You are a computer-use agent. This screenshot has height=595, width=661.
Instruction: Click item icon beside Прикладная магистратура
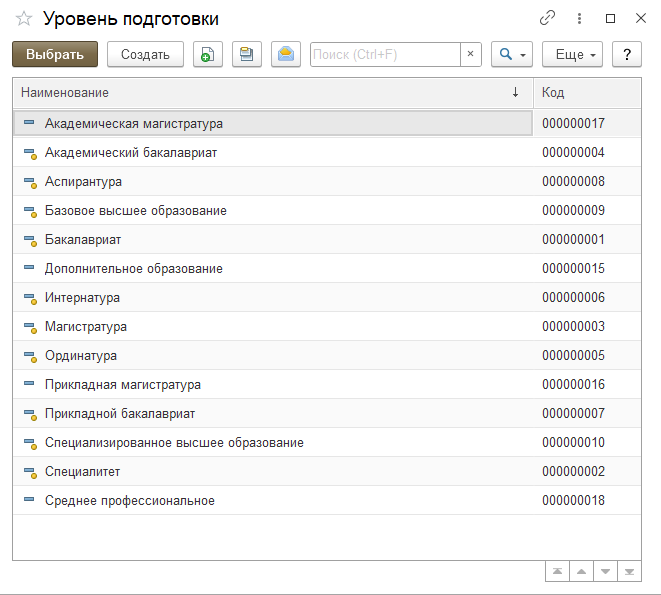coord(29,383)
